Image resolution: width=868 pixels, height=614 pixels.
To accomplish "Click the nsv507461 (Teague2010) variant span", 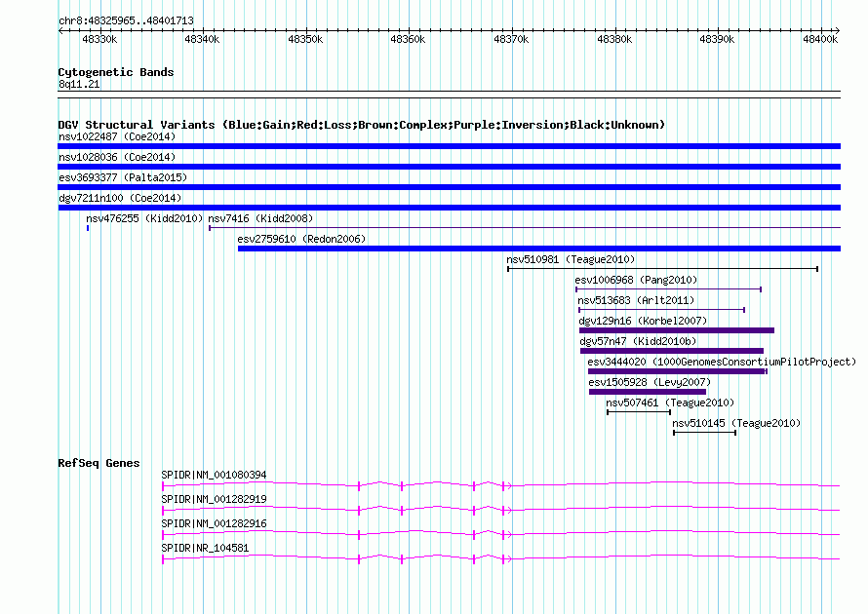I will coord(638,412).
